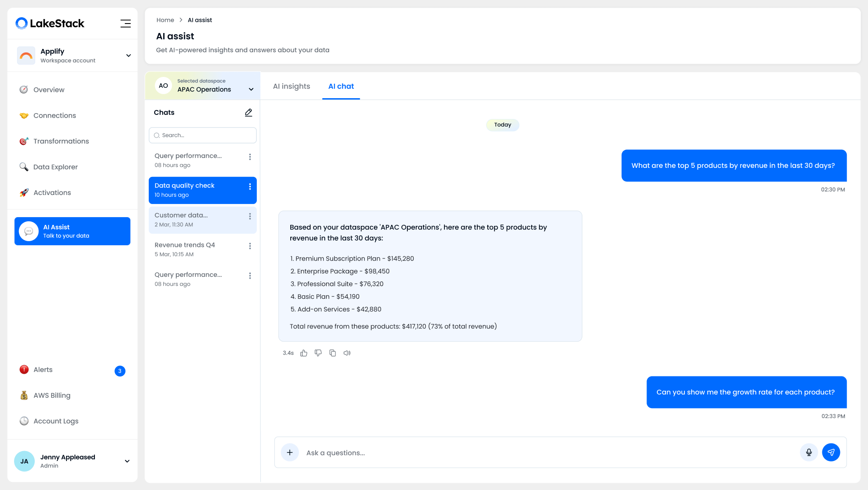
Task: Start a new chat with the pencil icon
Action: coord(249,113)
